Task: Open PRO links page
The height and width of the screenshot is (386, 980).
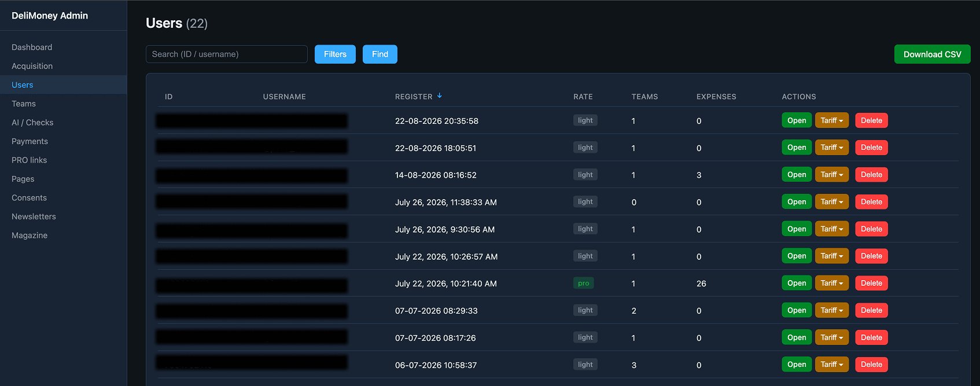Action: coord(29,160)
